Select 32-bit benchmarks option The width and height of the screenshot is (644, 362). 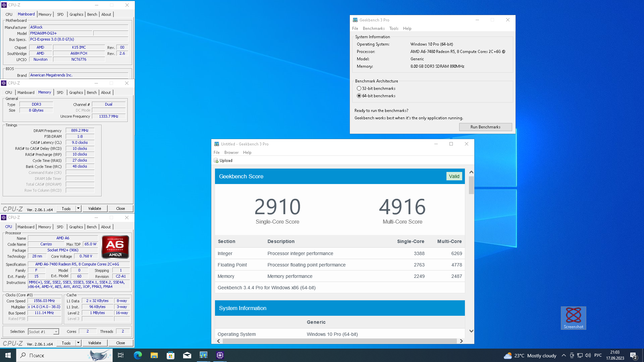376,88
